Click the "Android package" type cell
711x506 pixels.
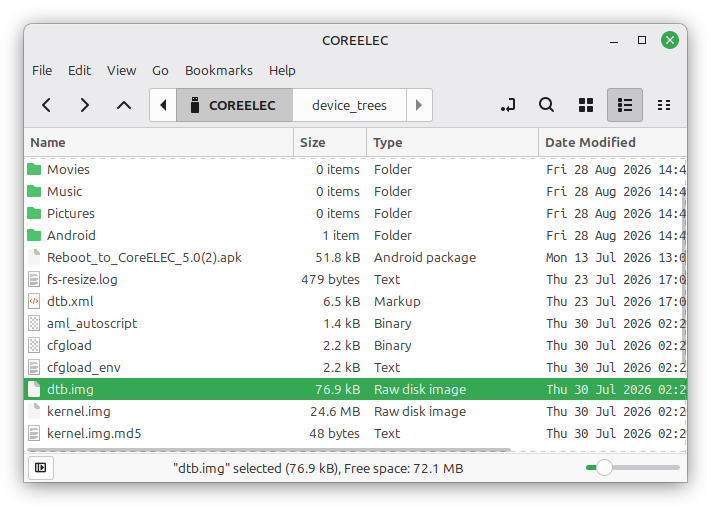coord(425,258)
